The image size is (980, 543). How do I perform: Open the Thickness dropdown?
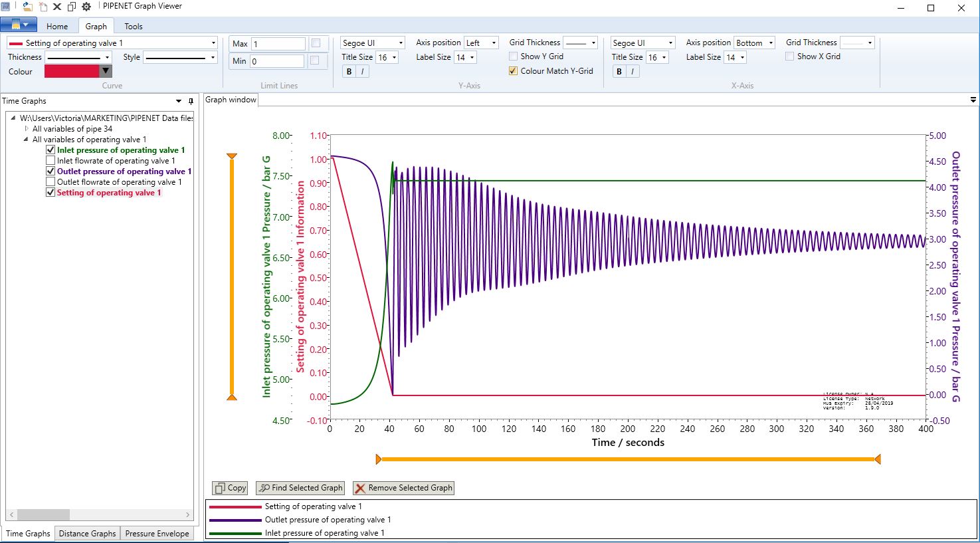(108, 57)
